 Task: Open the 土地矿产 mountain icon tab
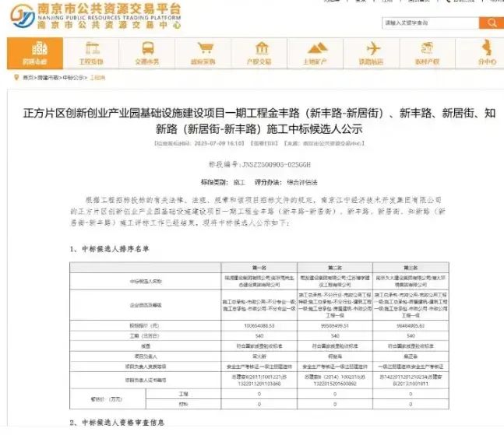pos(315,53)
